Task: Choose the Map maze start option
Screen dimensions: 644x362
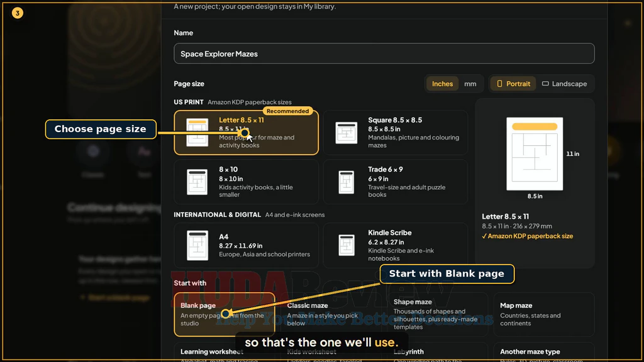Action: coord(544,314)
